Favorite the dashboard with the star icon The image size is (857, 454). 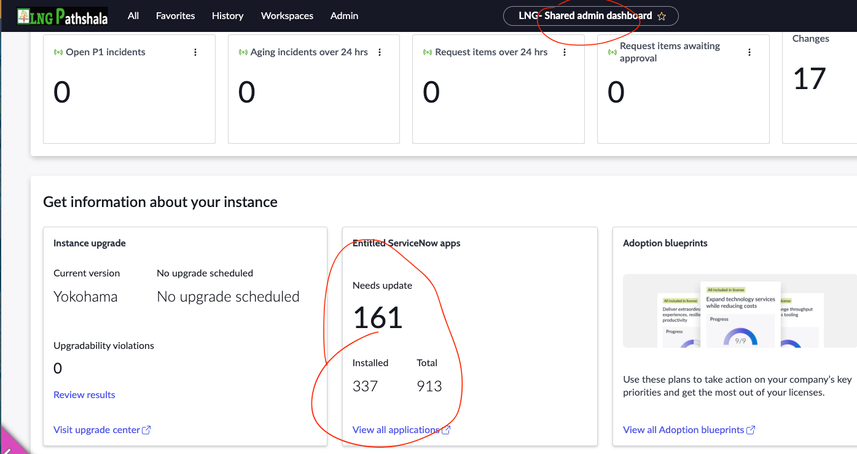[662, 16]
